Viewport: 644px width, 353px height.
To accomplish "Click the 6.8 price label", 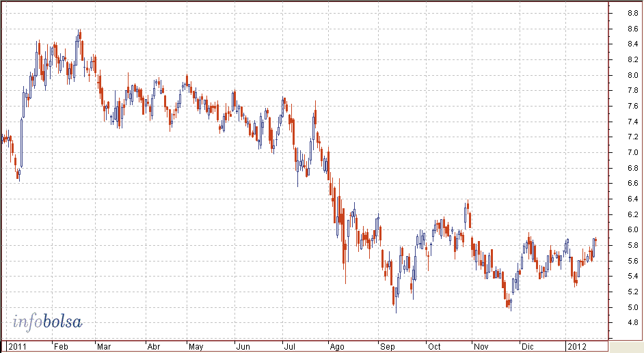I will point(633,168).
